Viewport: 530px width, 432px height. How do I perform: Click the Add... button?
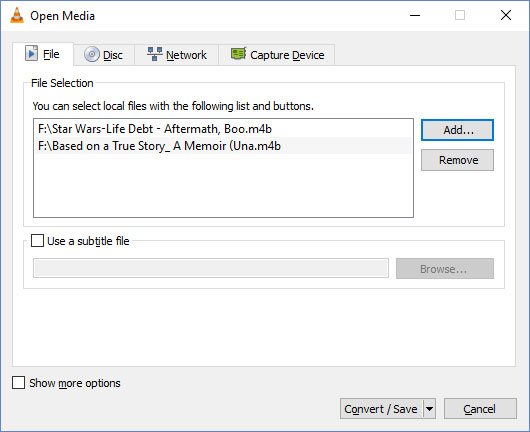coord(457,130)
